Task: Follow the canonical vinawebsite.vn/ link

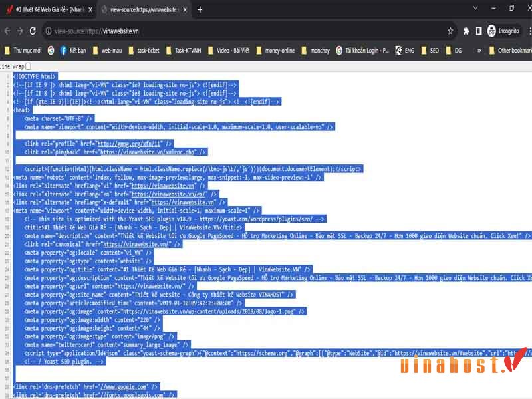Action: [136, 244]
